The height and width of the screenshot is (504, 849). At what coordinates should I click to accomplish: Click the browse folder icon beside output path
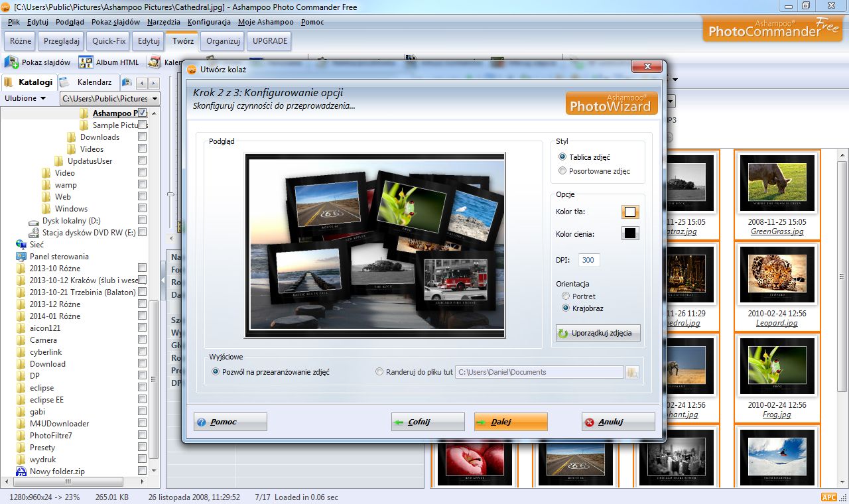click(632, 372)
